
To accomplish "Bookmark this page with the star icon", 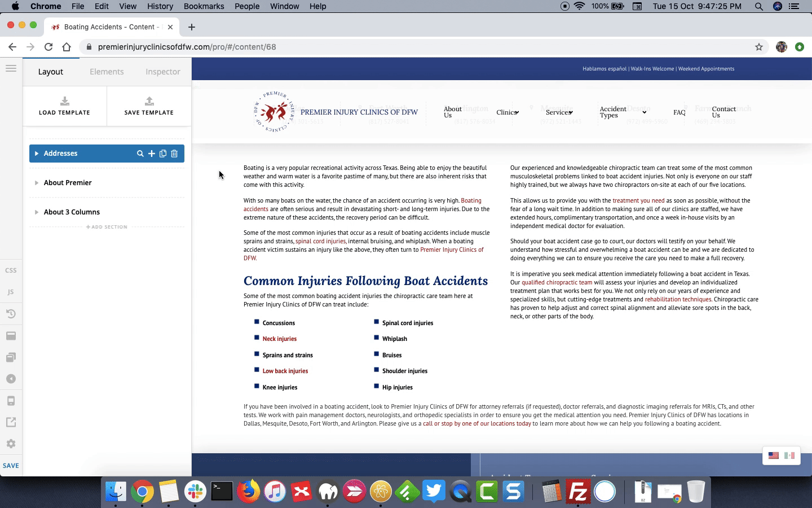I will click(x=759, y=47).
